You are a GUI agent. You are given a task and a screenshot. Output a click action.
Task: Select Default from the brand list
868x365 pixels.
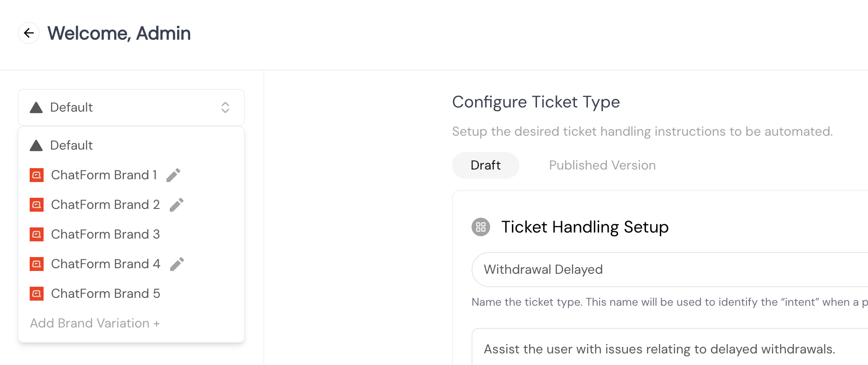131,145
